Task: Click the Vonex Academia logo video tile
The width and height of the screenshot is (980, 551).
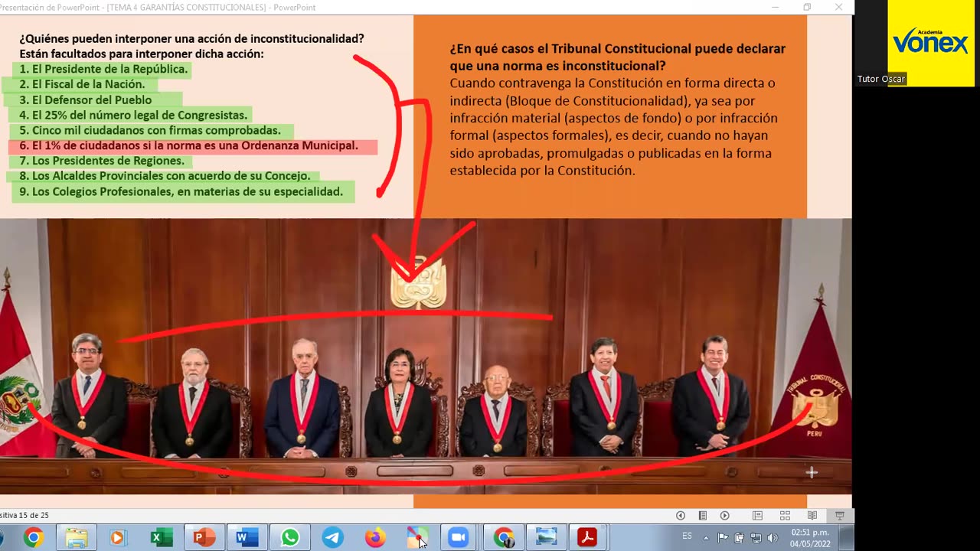Action: coord(930,43)
